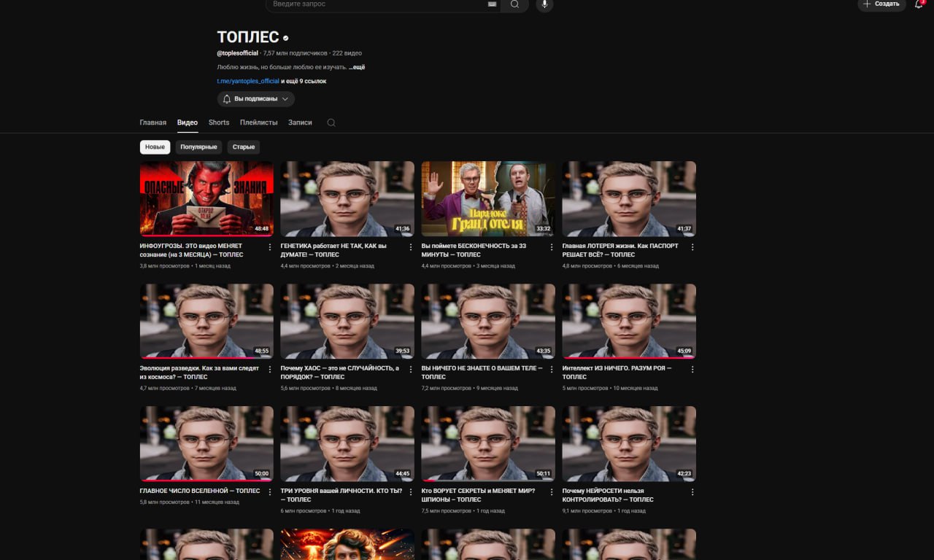
Task: Open the Записи tab
Action: [300, 122]
